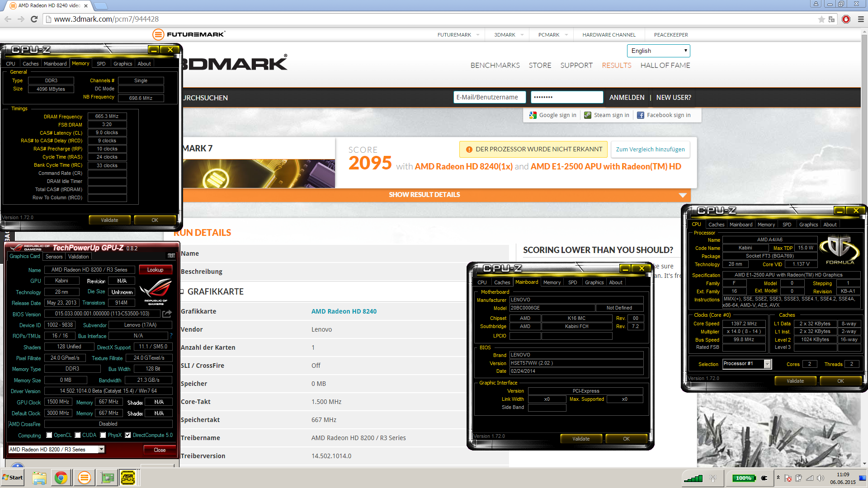Click the red Lookup button in GPU-Z
Viewport: 868px width, 488px height.
(x=155, y=270)
